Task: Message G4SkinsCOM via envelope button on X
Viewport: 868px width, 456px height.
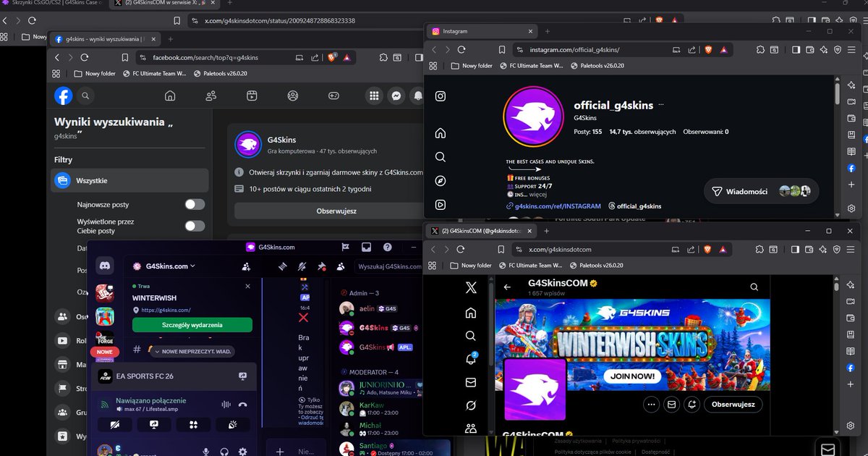Action: (x=672, y=405)
